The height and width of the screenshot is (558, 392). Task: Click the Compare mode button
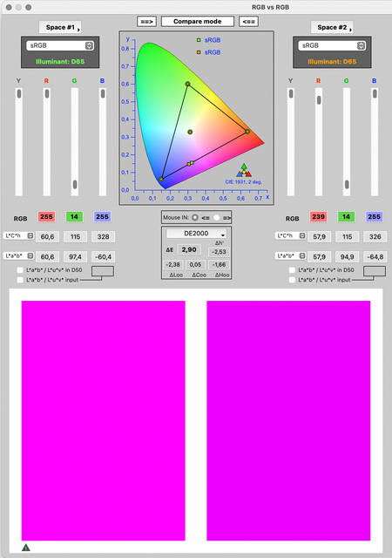pos(198,21)
